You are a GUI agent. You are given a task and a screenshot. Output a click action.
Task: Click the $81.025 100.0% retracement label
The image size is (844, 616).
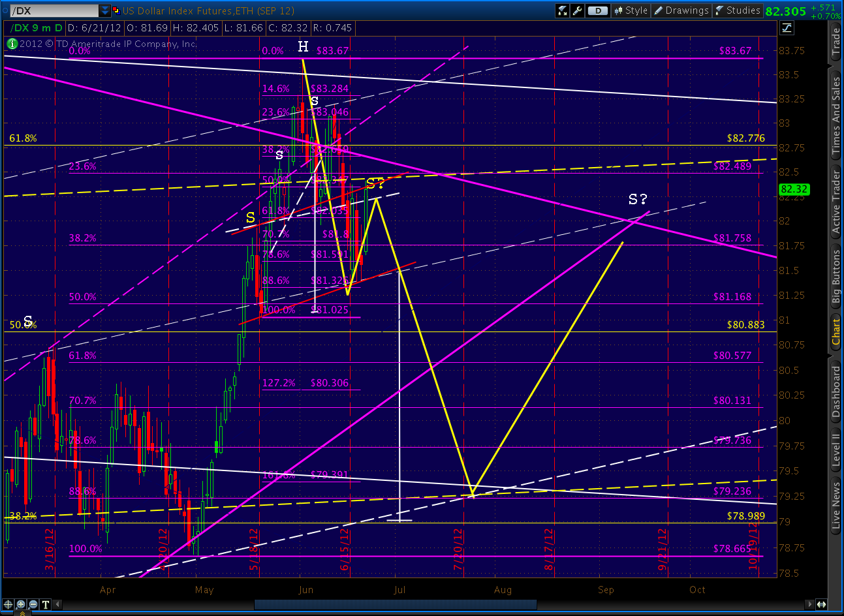pyautogui.click(x=330, y=310)
